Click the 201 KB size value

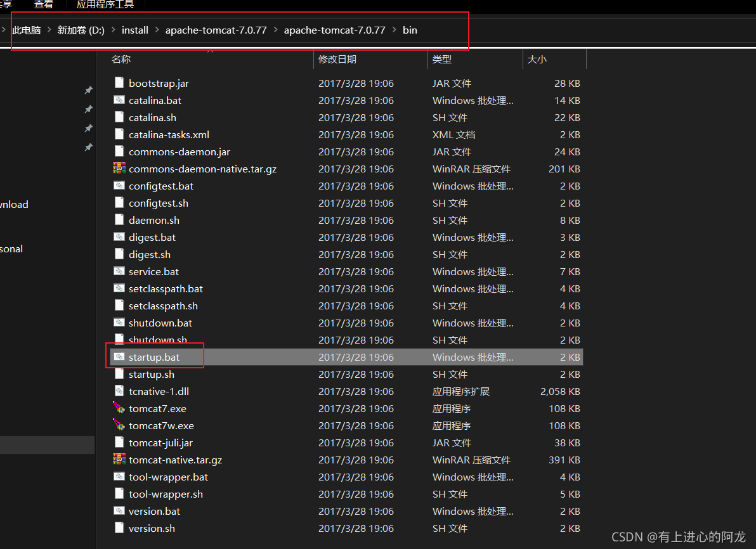point(564,169)
